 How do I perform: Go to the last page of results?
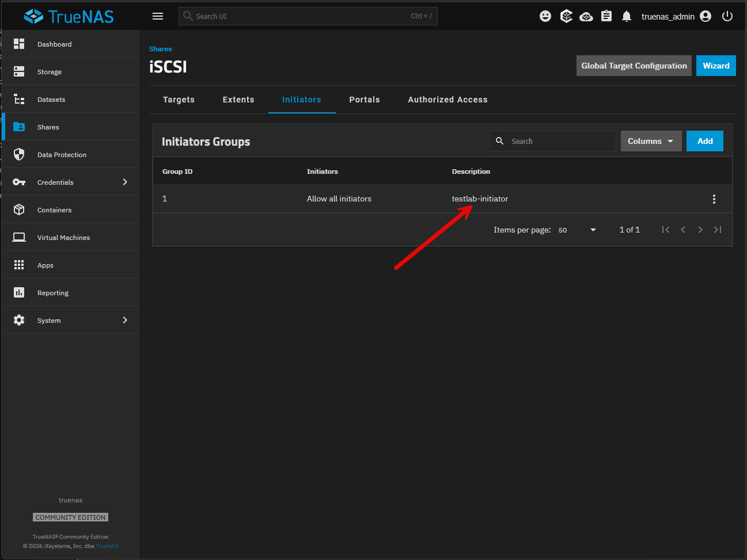(x=718, y=230)
